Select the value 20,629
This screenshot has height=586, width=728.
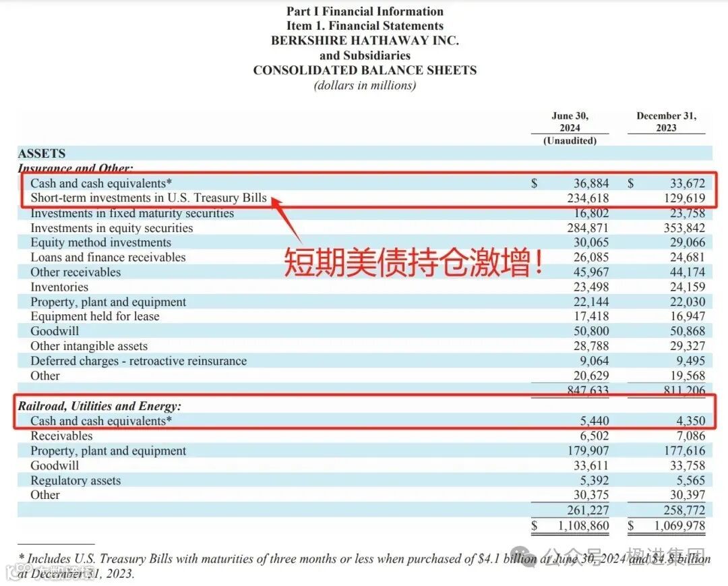click(x=591, y=376)
